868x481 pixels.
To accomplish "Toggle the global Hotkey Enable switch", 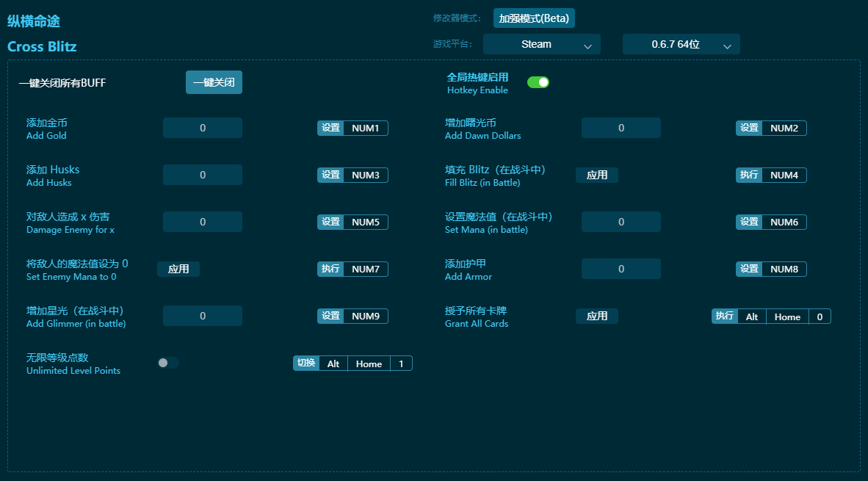I will [x=538, y=82].
